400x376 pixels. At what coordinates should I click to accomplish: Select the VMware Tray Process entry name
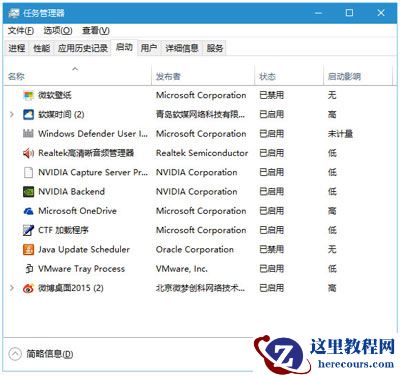coord(81,269)
